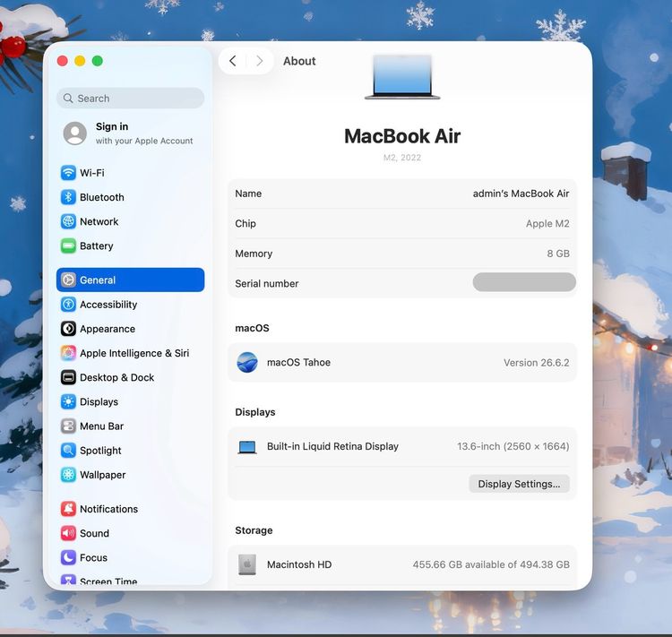The image size is (672, 637).
Task: Click the Serial number label
Action: (267, 284)
